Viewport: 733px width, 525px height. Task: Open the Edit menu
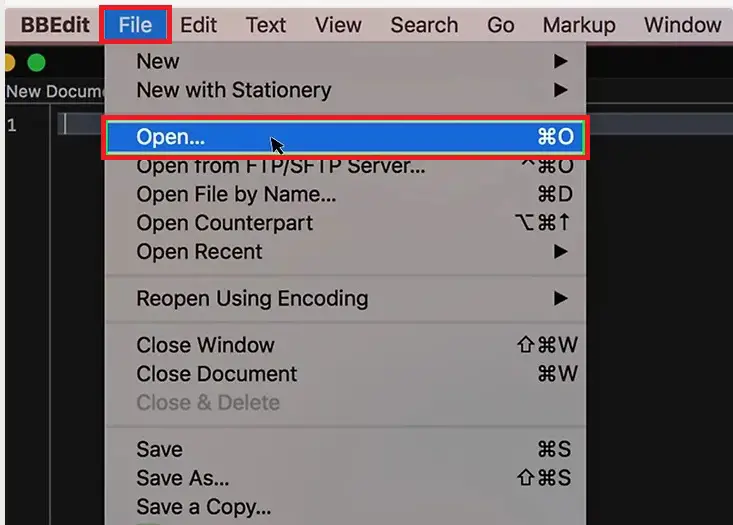(198, 25)
